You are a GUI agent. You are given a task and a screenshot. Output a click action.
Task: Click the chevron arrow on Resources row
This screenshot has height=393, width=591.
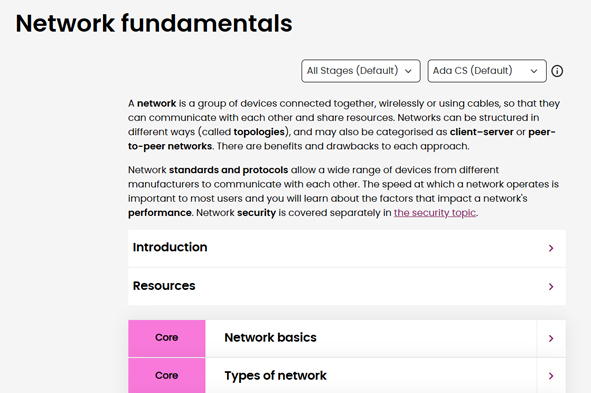(x=551, y=287)
